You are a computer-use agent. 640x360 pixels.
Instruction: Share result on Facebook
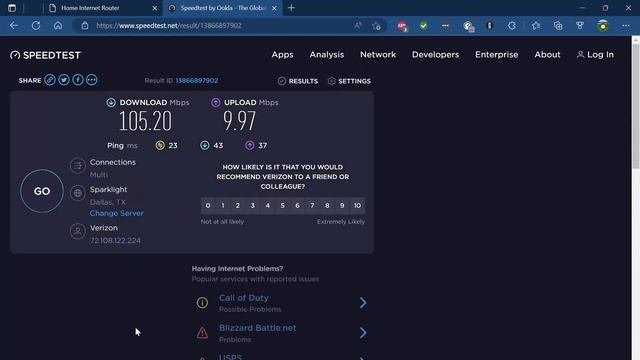click(78, 80)
